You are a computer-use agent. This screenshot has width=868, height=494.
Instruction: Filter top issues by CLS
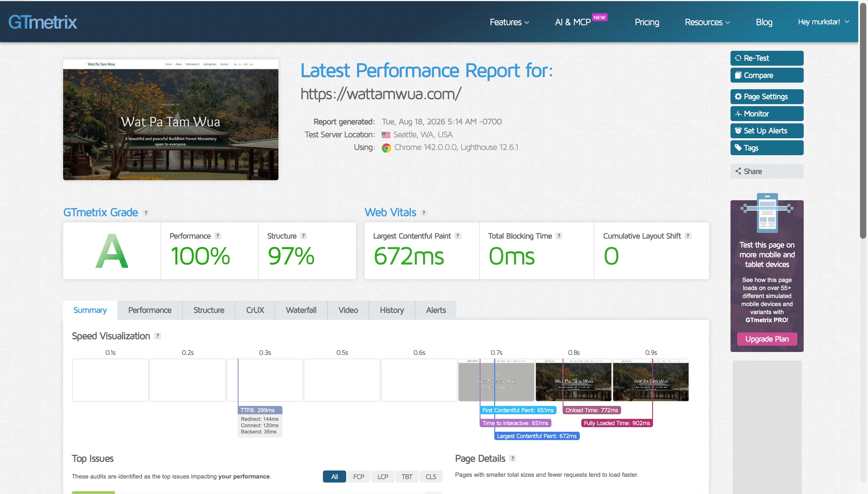click(431, 476)
